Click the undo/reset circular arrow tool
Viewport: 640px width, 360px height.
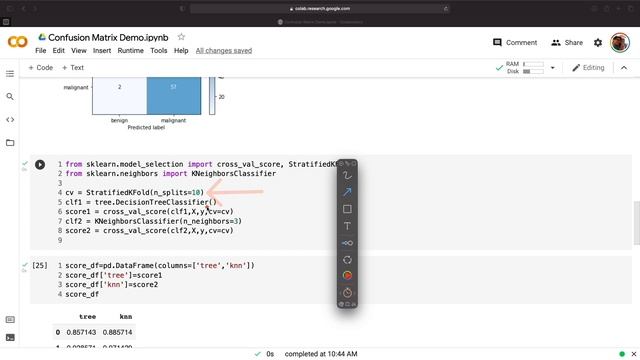point(347,260)
